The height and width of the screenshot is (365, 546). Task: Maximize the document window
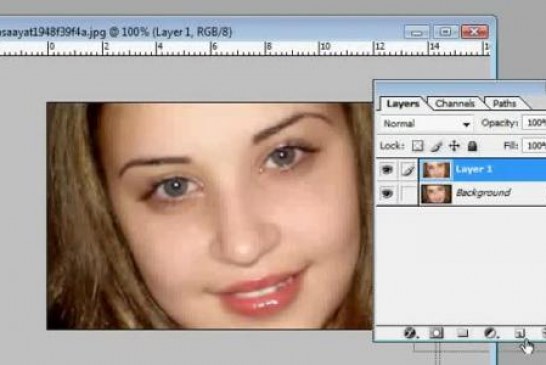[445, 32]
